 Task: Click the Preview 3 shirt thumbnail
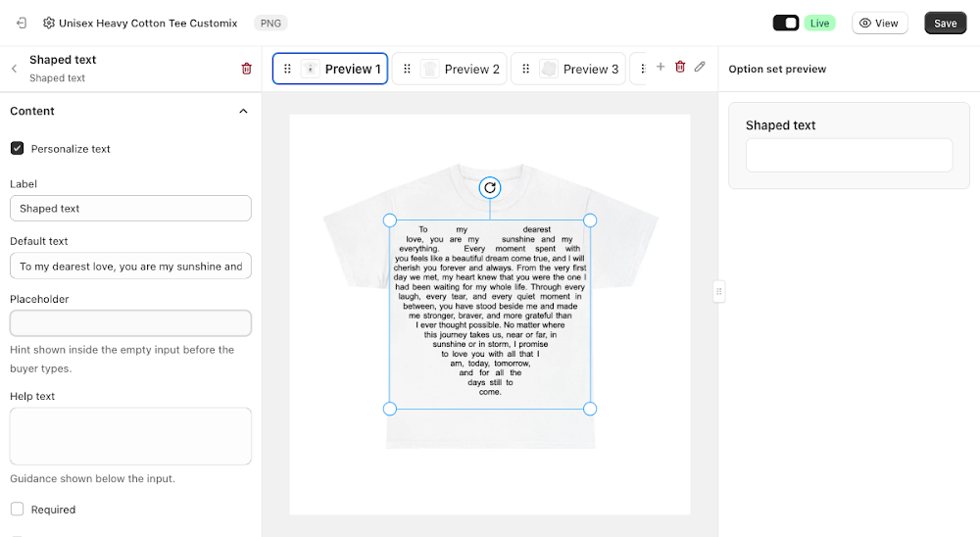548,69
